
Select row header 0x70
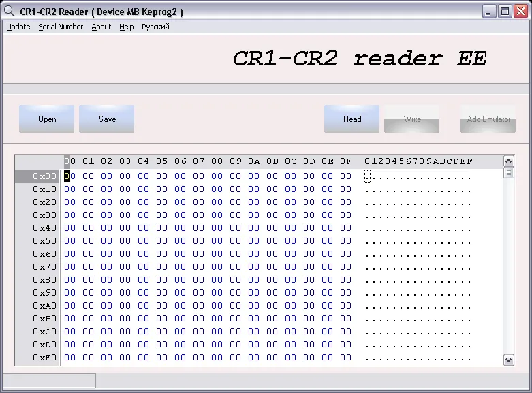37,266
